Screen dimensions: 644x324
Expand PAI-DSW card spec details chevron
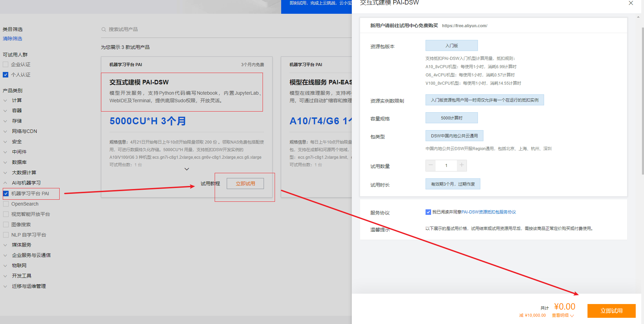point(187,169)
